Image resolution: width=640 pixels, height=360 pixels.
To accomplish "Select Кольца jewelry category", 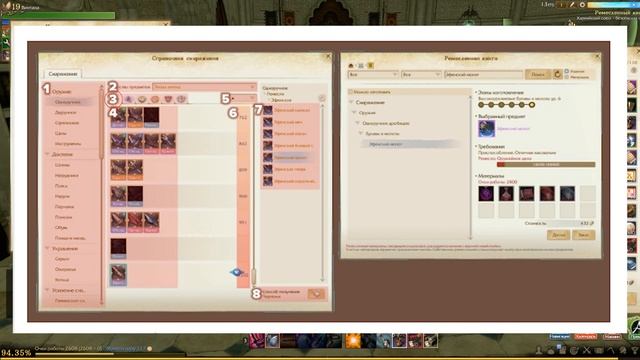I will click(62, 280).
